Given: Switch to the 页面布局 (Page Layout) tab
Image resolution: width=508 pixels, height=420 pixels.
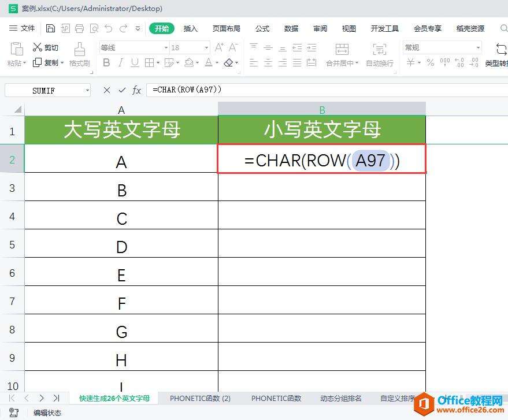Looking at the screenshot, I should [227, 28].
